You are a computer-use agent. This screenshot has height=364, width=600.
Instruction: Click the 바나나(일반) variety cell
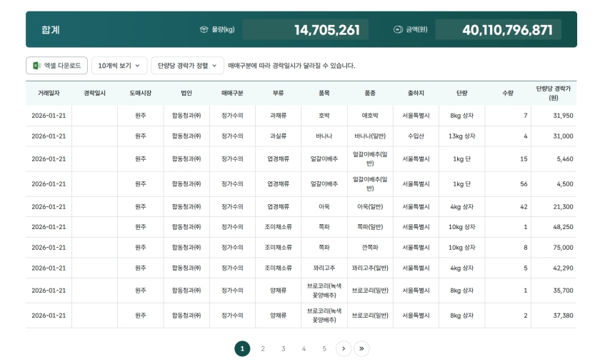pyautogui.click(x=370, y=136)
